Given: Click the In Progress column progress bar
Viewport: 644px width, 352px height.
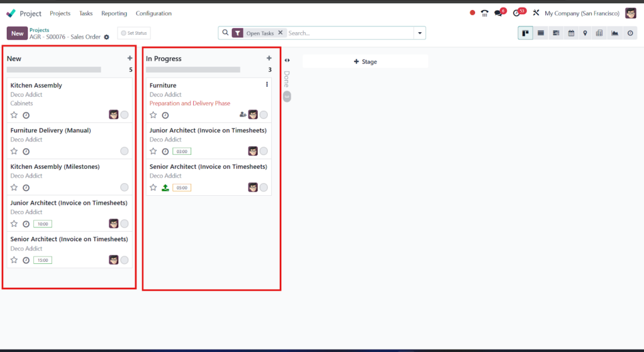Looking at the screenshot, I should (193, 70).
